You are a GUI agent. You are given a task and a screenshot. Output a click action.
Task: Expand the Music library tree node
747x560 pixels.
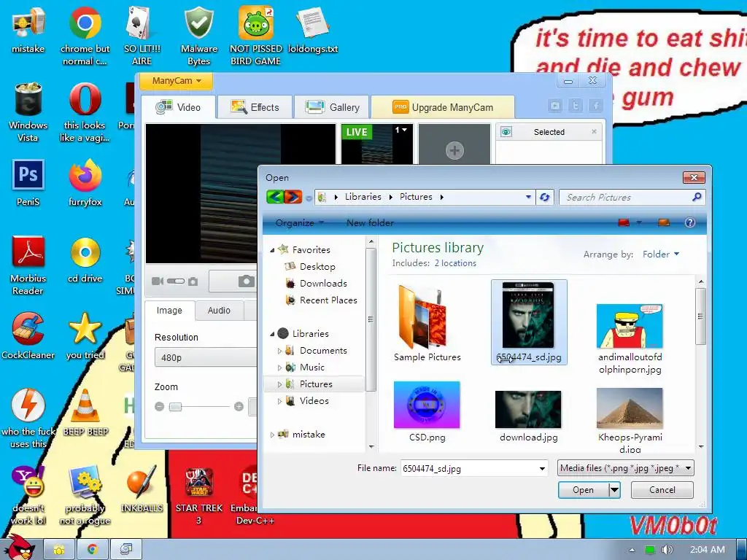(x=279, y=367)
